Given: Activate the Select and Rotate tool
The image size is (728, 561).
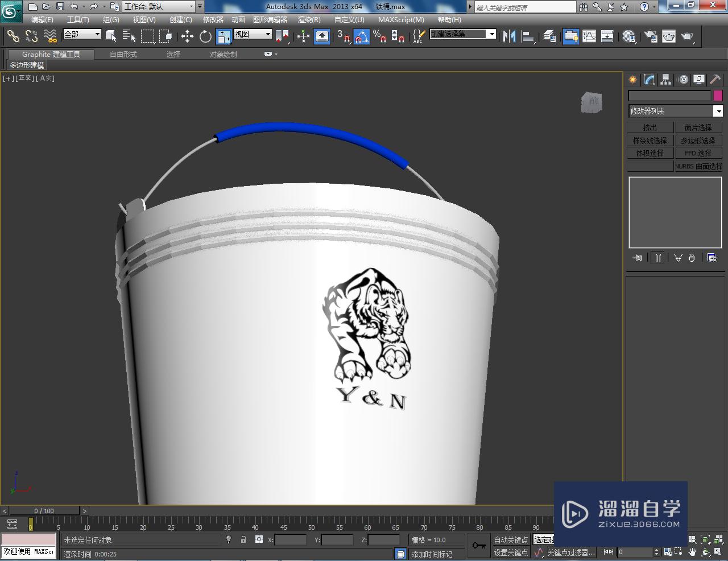Looking at the screenshot, I should [205, 36].
